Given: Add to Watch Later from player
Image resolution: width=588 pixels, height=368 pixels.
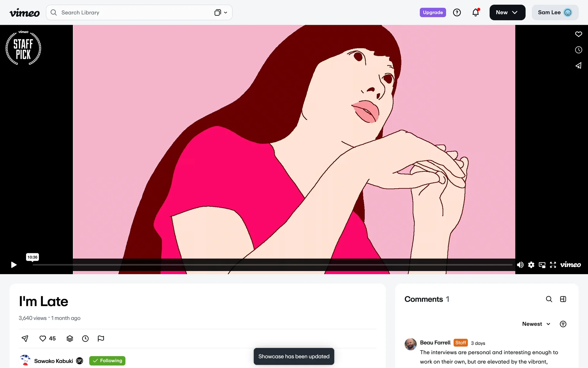Looking at the screenshot, I should coord(578,50).
